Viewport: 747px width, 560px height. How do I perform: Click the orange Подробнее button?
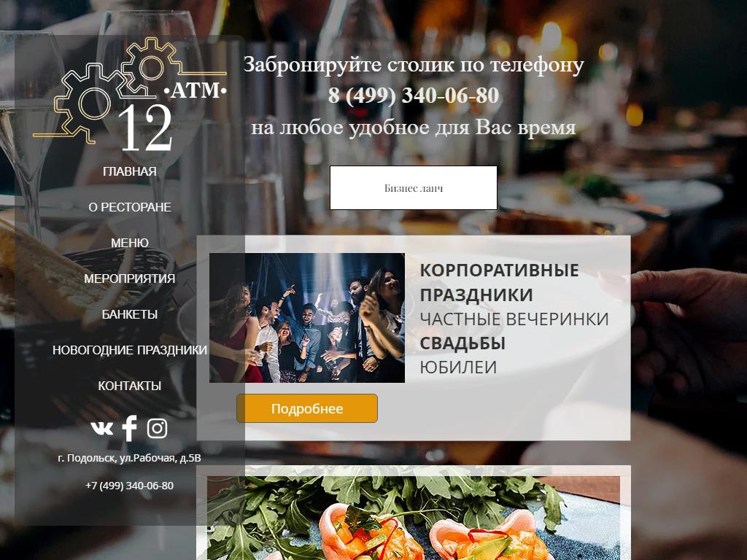pos(307,408)
